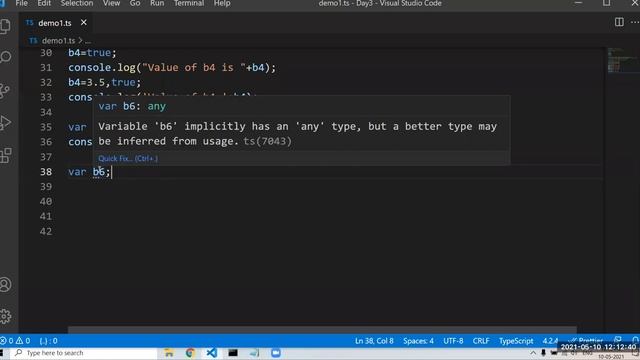640x360 pixels.
Task: Click line number 42 in gutter
Action: pyautogui.click(x=46, y=231)
